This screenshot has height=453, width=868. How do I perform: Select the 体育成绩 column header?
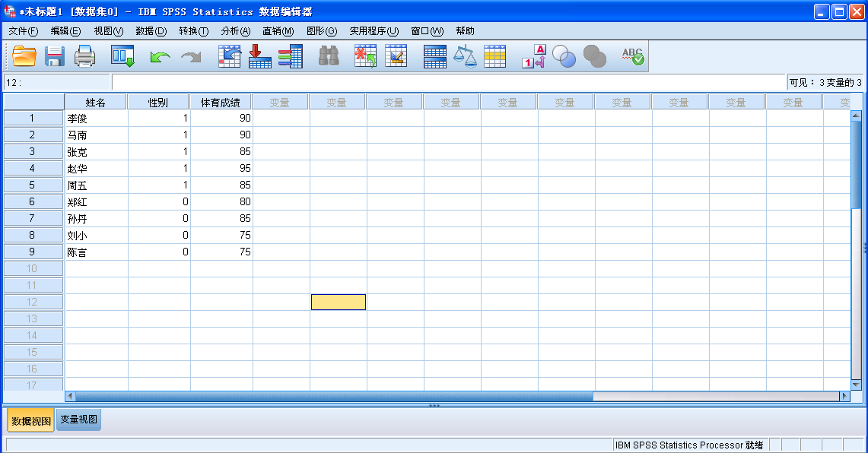point(221,103)
